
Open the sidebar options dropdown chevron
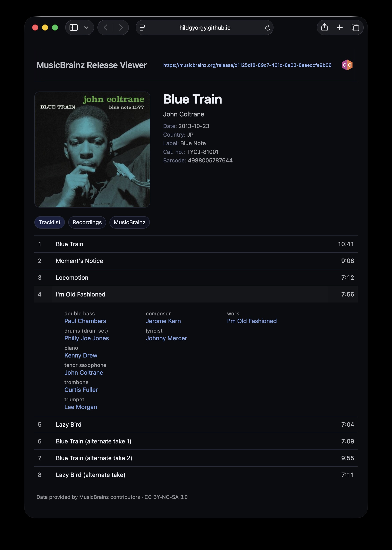pyautogui.click(x=86, y=28)
